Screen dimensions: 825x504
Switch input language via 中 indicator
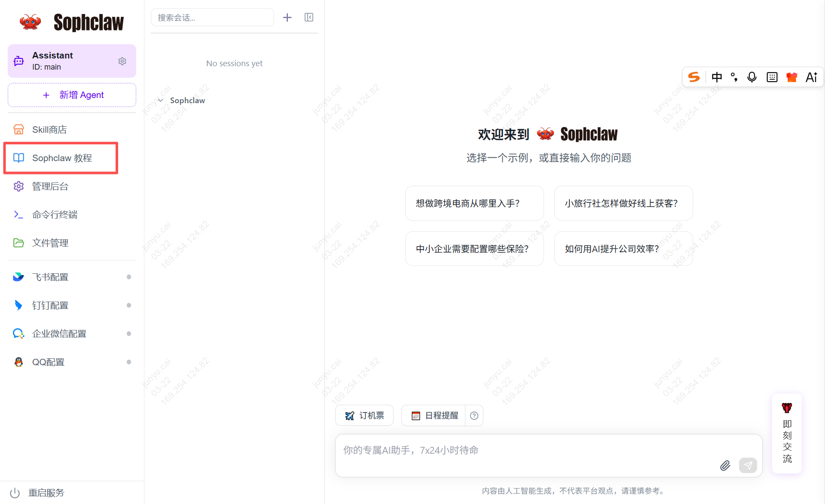pyautogui.click(x=716, y=77)
